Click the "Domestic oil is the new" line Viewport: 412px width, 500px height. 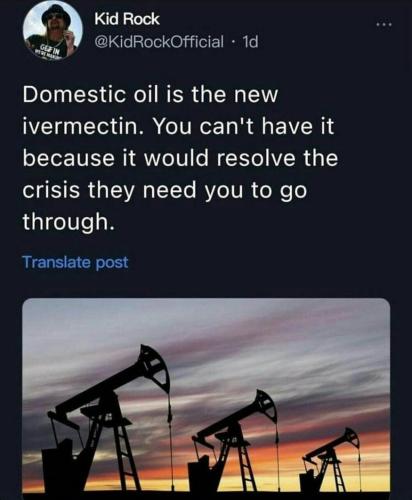[150, 95]
